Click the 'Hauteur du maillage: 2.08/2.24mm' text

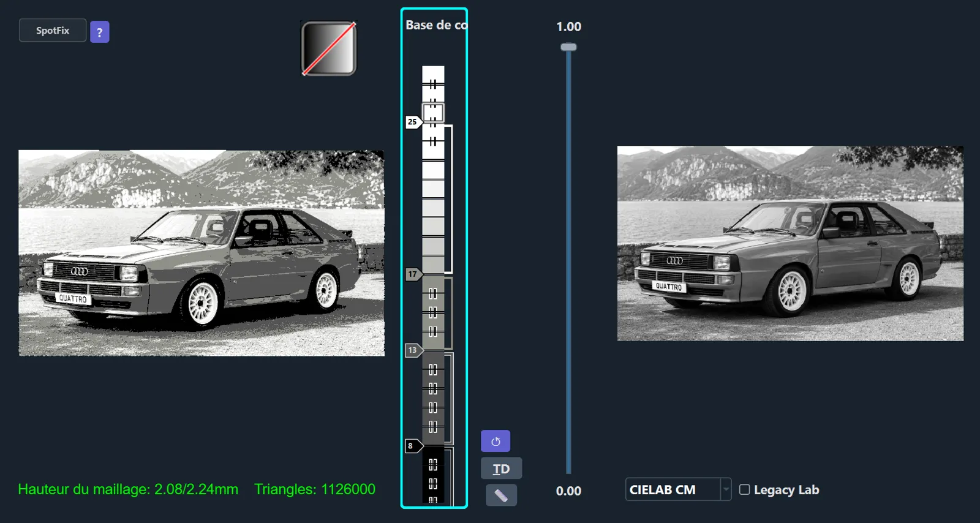(x=128, y=489)
